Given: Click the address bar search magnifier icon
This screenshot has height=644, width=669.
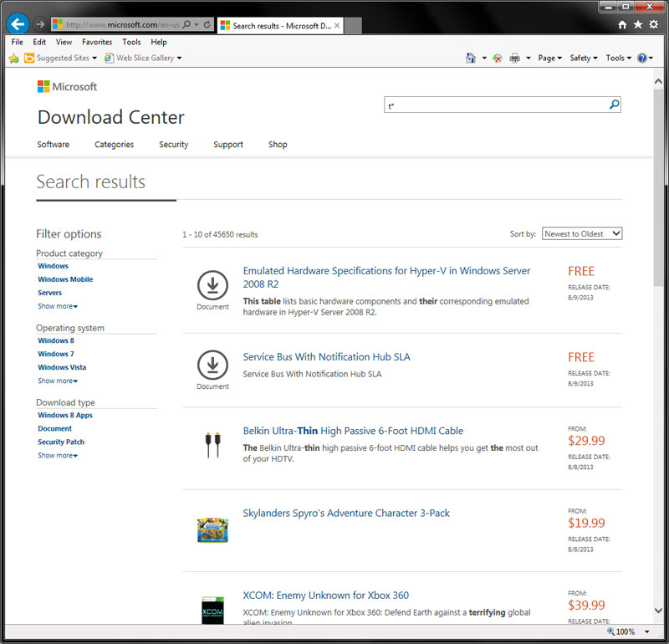Looking at the screenshot, I should [186, 24].
